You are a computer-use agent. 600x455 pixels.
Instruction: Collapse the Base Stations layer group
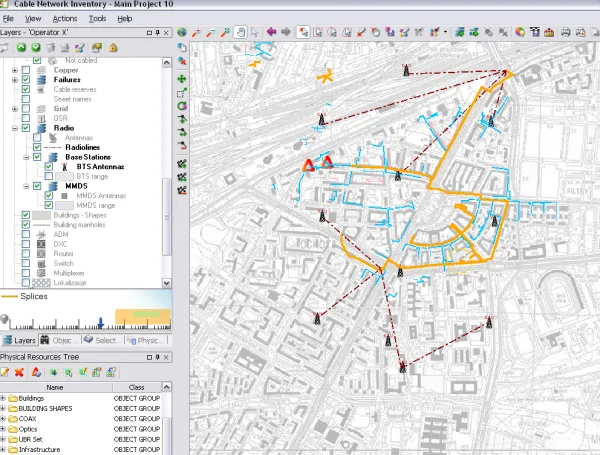[26, 157]
